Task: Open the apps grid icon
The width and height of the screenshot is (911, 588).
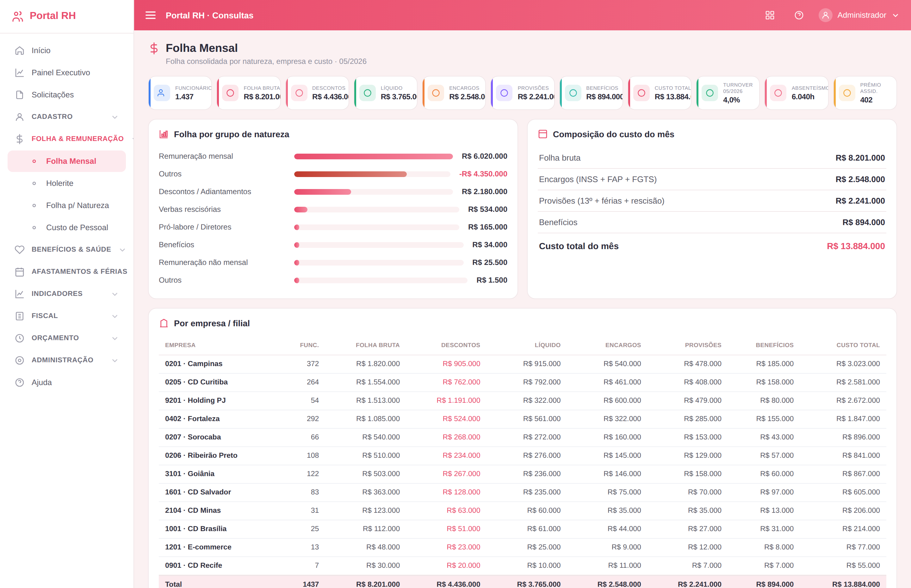Action: tap(770, 15)
